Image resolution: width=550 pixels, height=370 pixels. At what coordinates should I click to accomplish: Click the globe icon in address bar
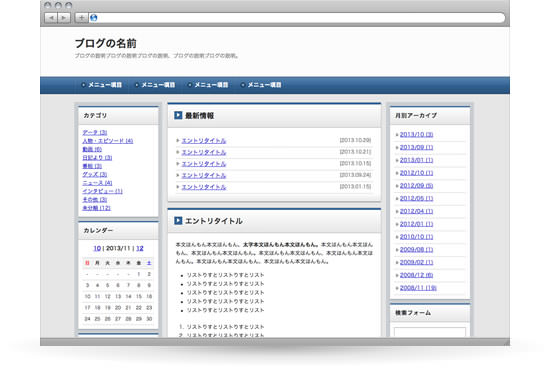click(x=93, y=18)
